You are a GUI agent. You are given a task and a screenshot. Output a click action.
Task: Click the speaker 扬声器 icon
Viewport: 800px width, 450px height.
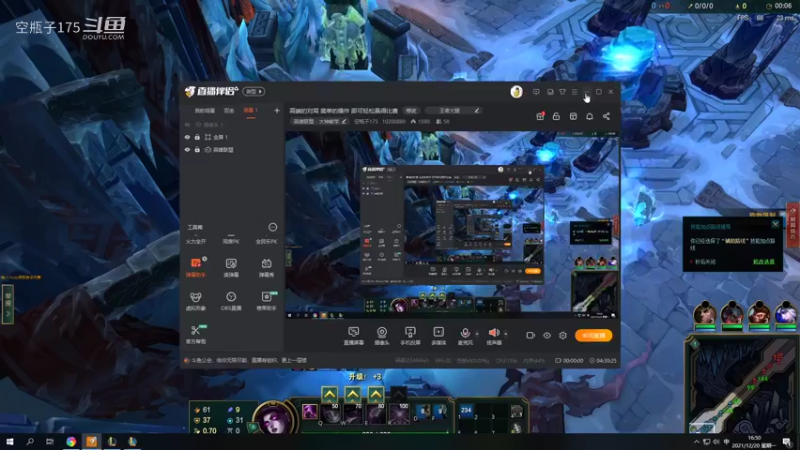click(494, 333)
